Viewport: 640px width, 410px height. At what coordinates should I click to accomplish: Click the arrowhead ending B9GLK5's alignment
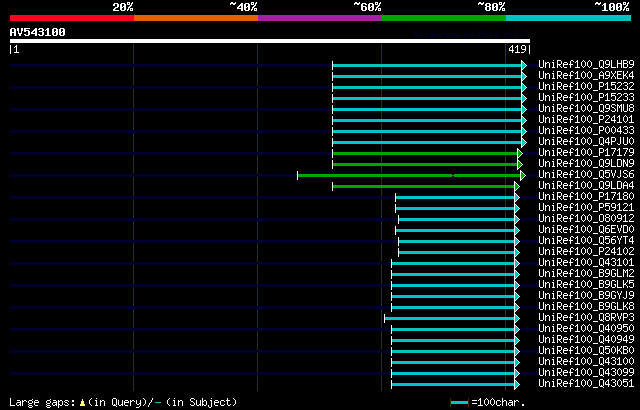click(517, 286)
